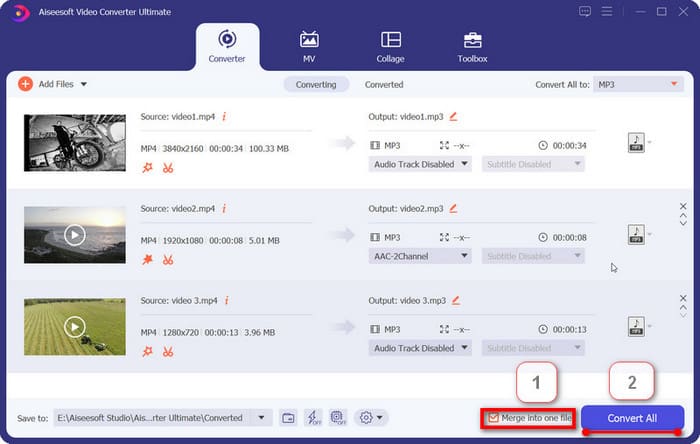Image resolution: width=700 pixels, height=444 pixels.
Task: Check Merge into one file
Action: 493,418
